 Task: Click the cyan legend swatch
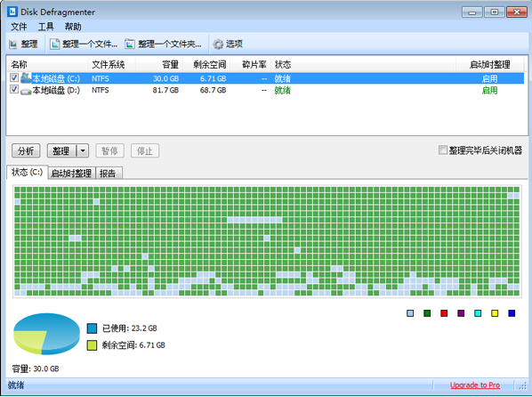point(478,313)
